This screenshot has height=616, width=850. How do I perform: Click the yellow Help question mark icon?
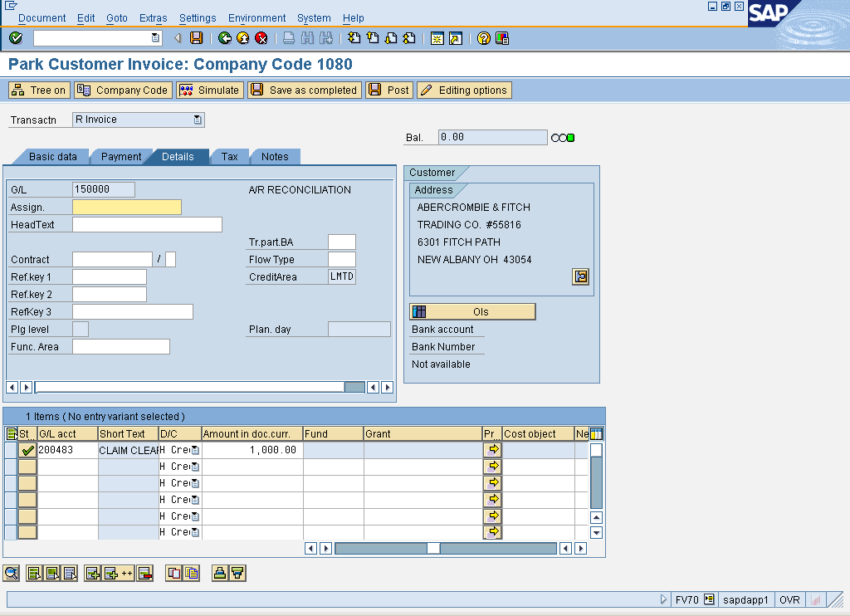(x=484, y=38)
